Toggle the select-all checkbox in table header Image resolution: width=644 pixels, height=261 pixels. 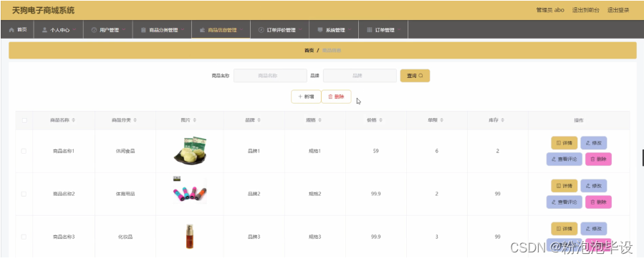pyautogui.click(x=24, y=120)
